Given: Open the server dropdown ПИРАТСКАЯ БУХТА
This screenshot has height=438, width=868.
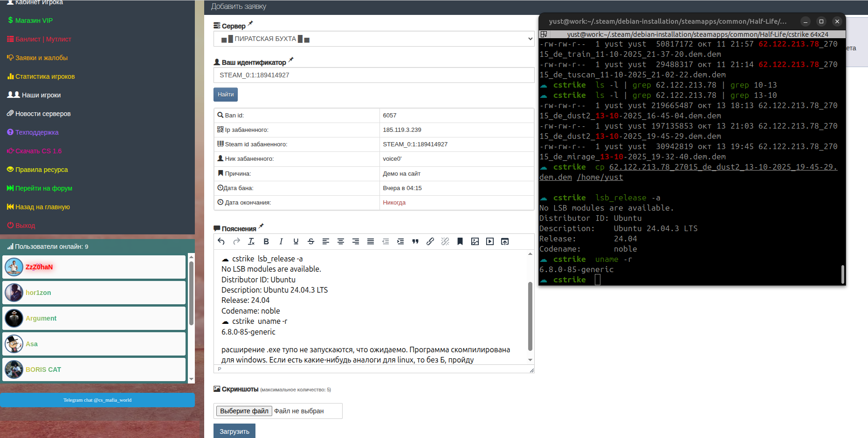Looking at the screenshot, I should (x=374, y=39).
